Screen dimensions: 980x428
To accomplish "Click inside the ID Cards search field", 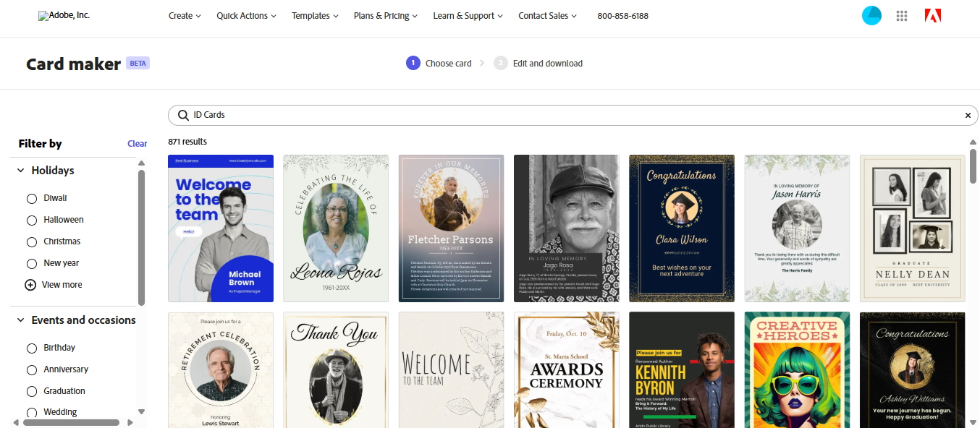I will [x=573, y=115].
